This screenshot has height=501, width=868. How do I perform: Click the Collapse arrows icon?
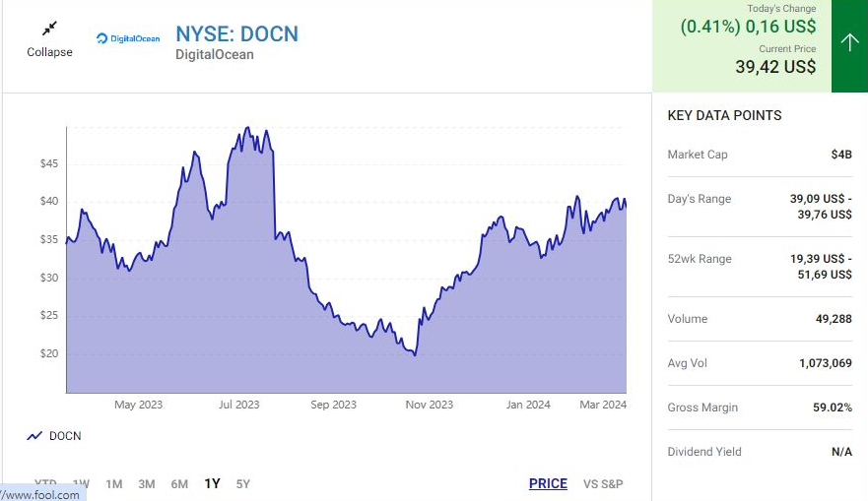tap(49, 30)
